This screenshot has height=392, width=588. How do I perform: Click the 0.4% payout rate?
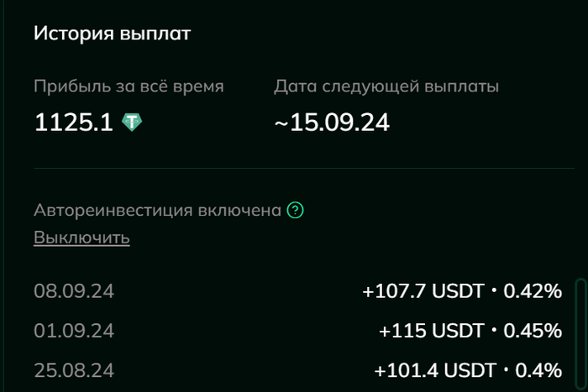coord(536,370)
